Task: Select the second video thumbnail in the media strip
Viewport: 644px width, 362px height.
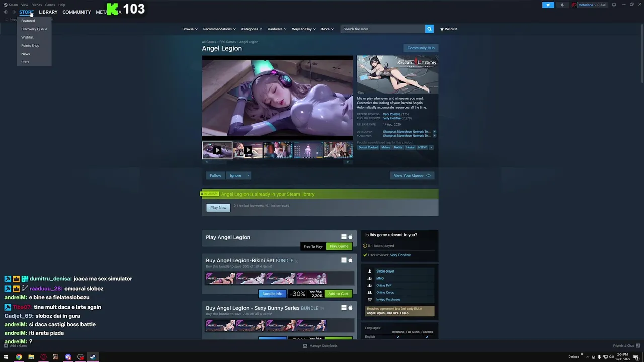Action: tap(248, 150)
